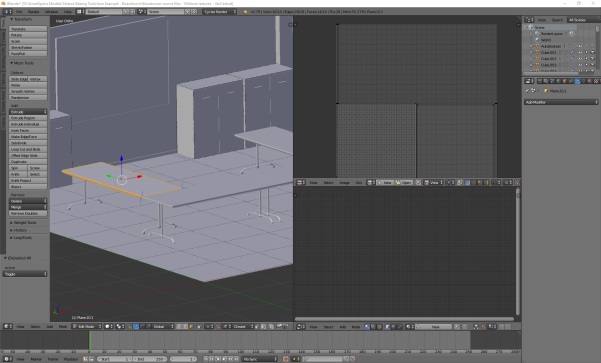Open the Render menu
The width and height of the screenshot is (601, 363).
coord(34,11)
